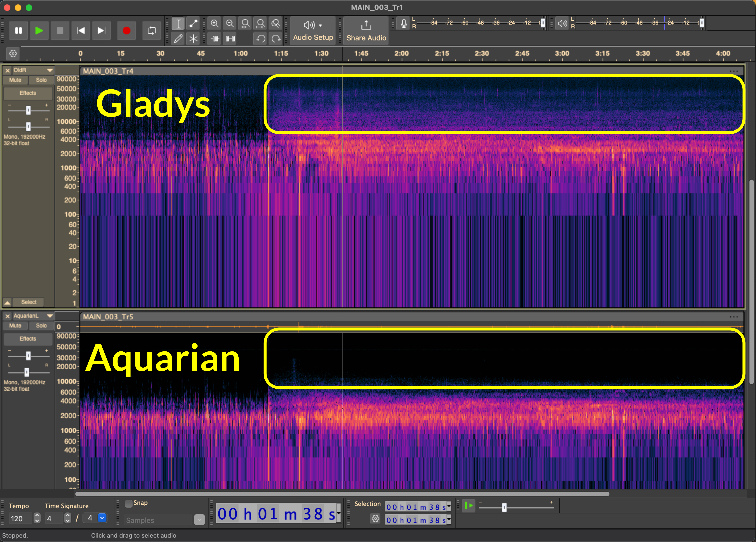This screenshot has height=542, width=756.
Task: Select the I-beam Selection tool
Action: click(x=178, y=24)
